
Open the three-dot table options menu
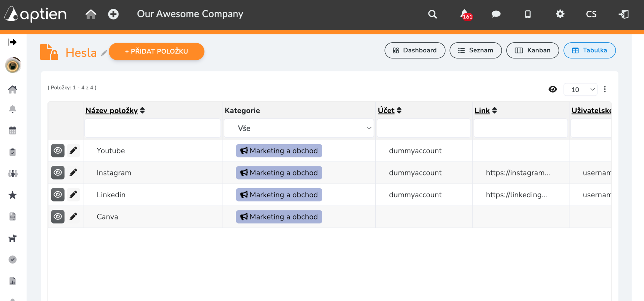pyautogui.click(x=605, y=89)
